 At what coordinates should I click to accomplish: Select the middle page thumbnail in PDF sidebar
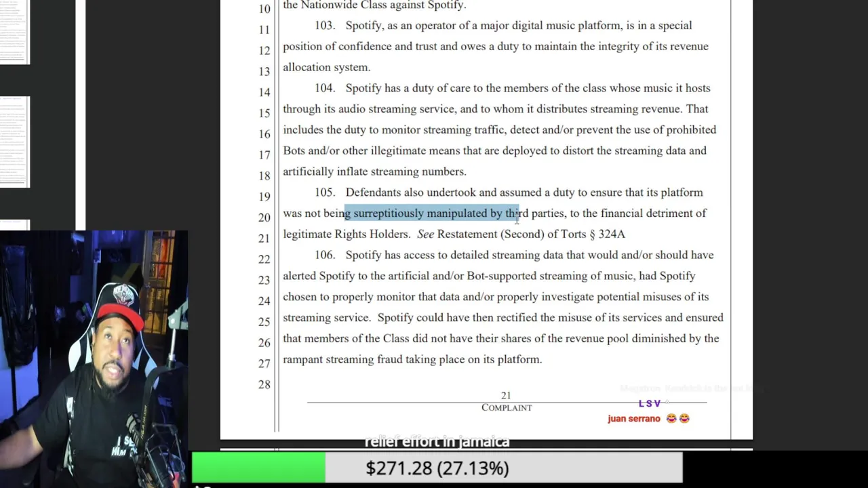[x=14, y=142]
